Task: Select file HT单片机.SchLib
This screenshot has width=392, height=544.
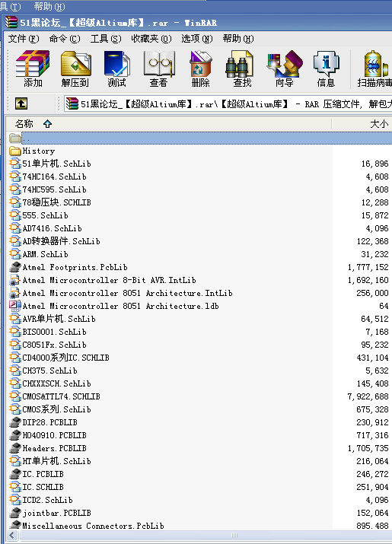Action: point(56,461)
